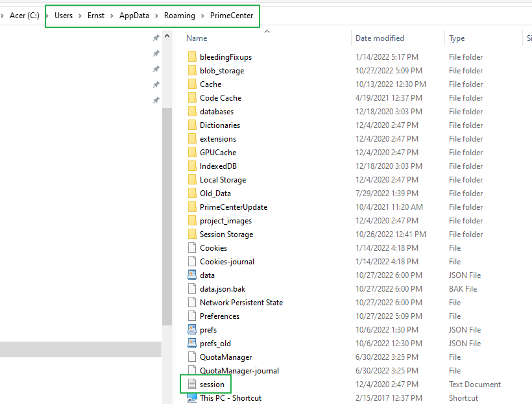Sort by Date modified column header
The image size is (532, 404).
coord(380,38)
